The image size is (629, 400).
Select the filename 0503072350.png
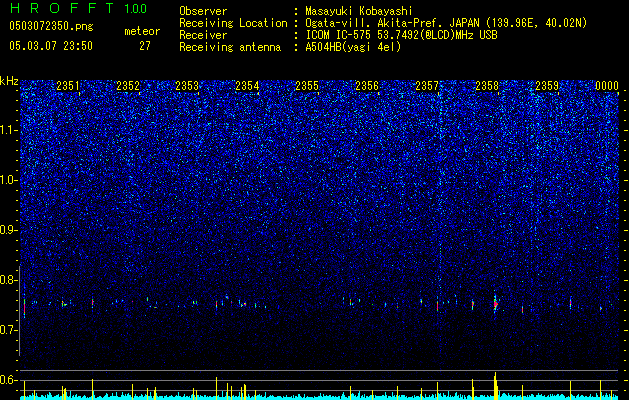[x=51, y=26]
